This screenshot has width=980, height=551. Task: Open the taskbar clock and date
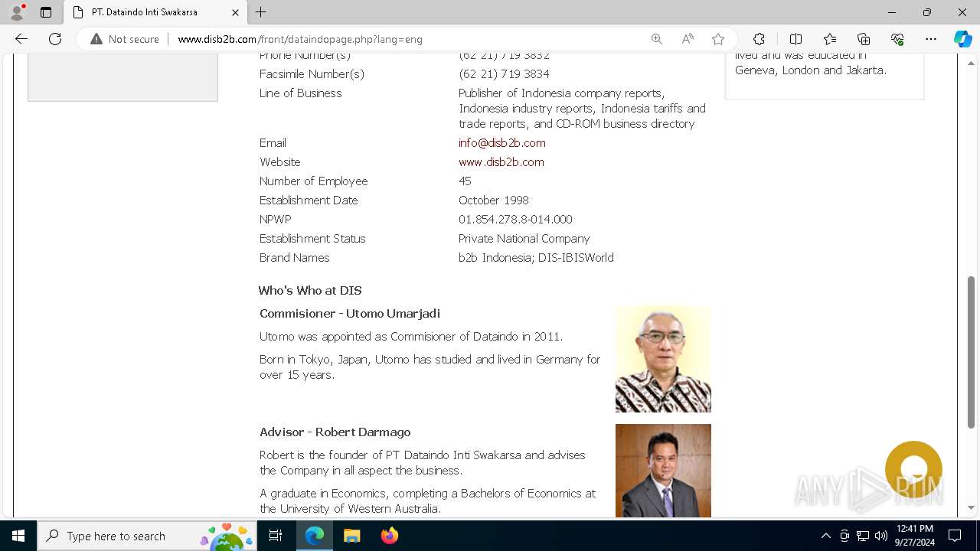pyautogui.click(x=914, y=536)
